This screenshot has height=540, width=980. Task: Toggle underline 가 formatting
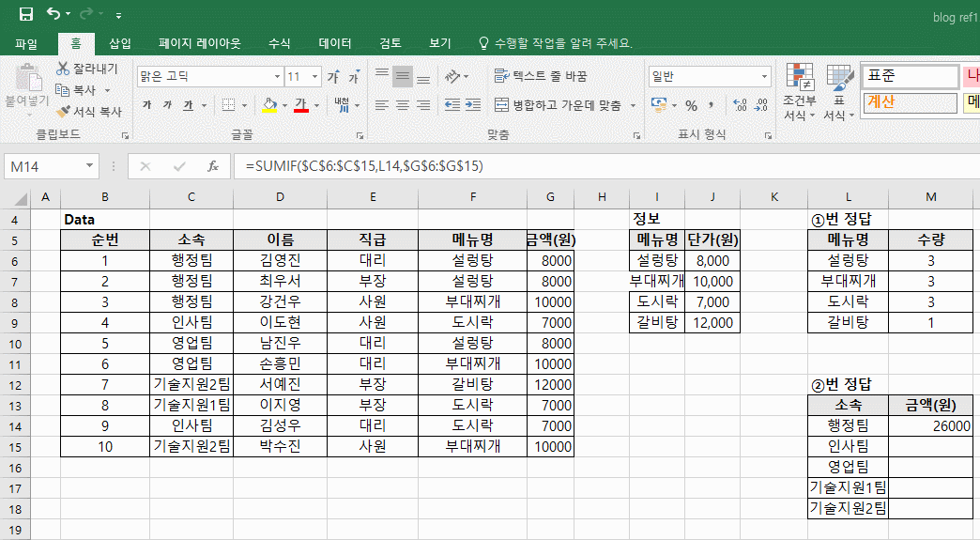[x=188, y=105]
